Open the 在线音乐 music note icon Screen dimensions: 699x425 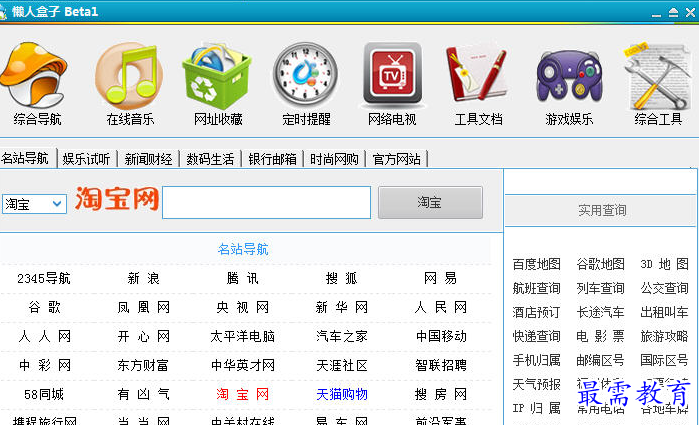[129, 75]
